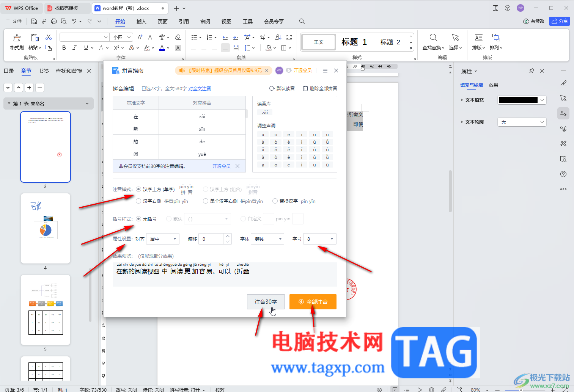Click the three dots more sidebar icon
Image resolution: width=574 pixels, height=392 pixels.
563,189
